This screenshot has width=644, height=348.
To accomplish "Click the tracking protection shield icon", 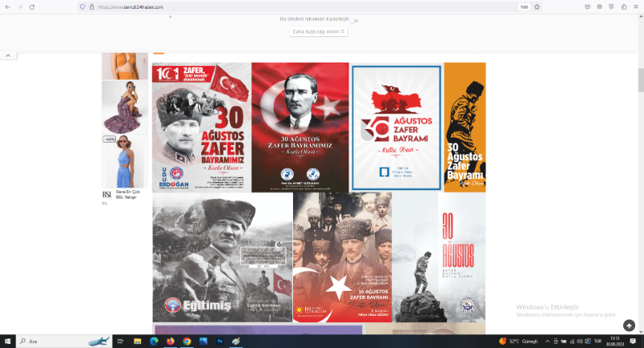I will (82, 6).
